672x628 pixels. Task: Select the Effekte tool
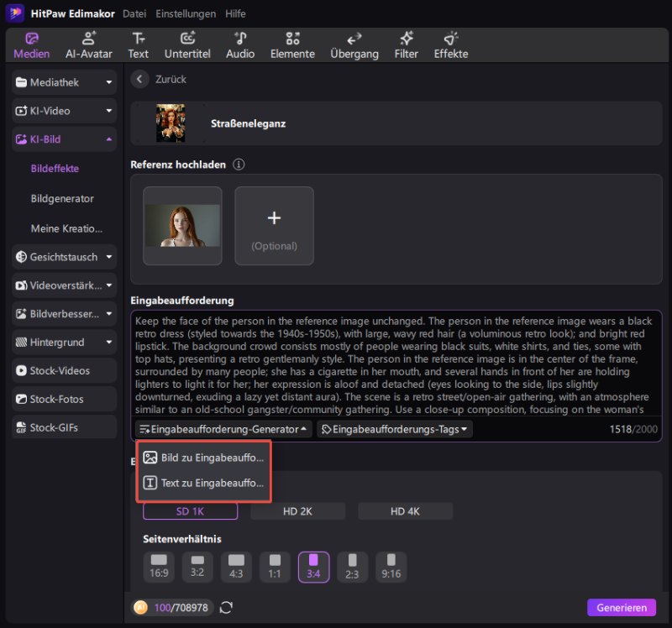[x=451, y=44]
